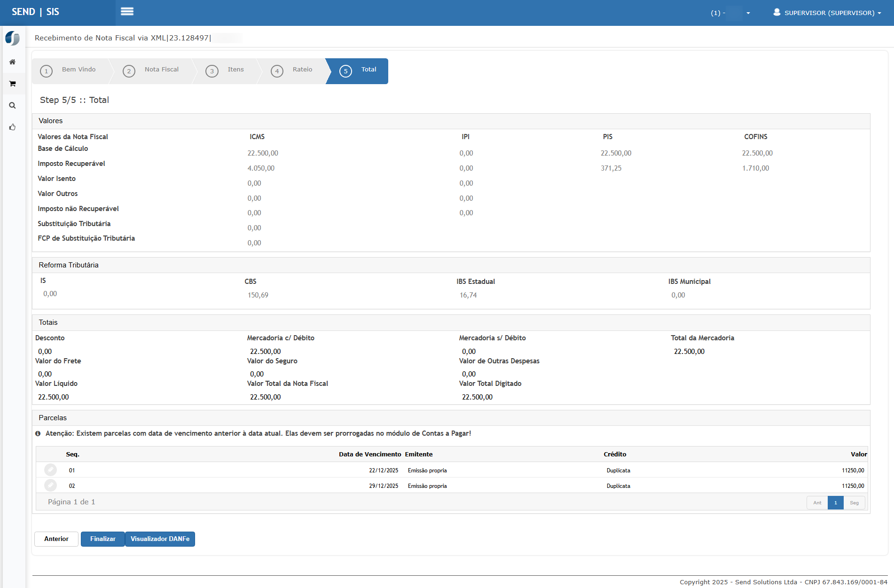Open the company (1) selector dropdown
Viewport: 894px width, 588px height.
730,13
